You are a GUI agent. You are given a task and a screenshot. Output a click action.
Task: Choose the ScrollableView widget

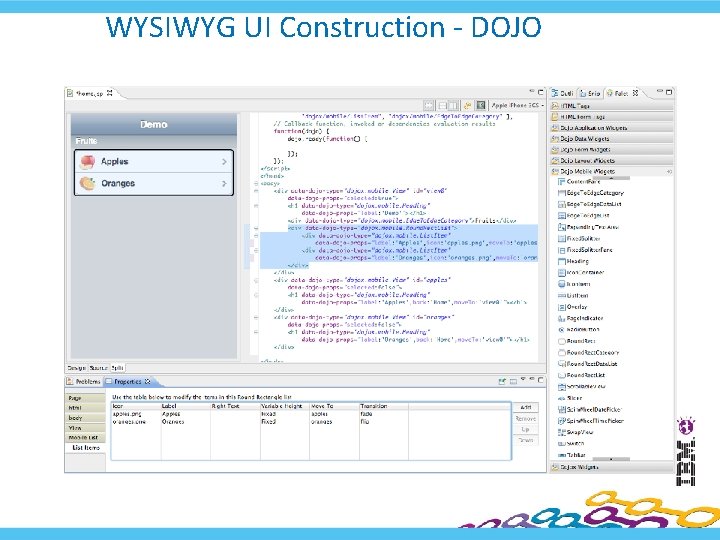click(582, 387)
